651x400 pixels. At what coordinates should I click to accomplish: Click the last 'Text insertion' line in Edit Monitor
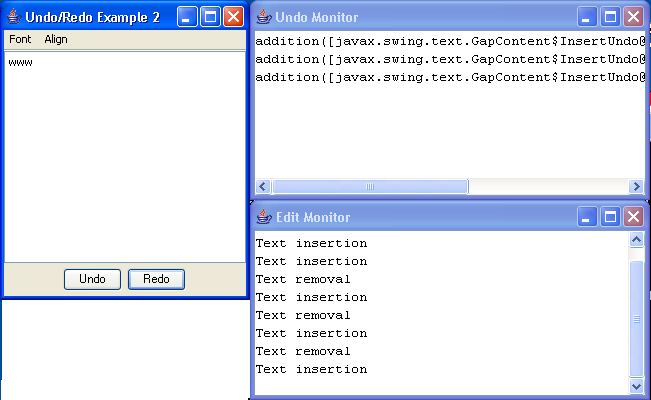tap(311, 369)
